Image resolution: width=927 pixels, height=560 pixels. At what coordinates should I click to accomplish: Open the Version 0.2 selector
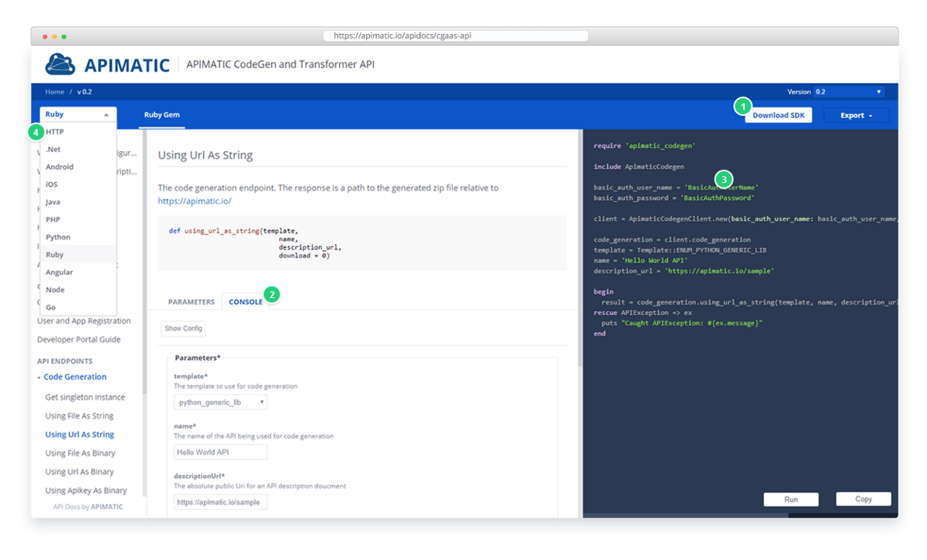[848, 92]
